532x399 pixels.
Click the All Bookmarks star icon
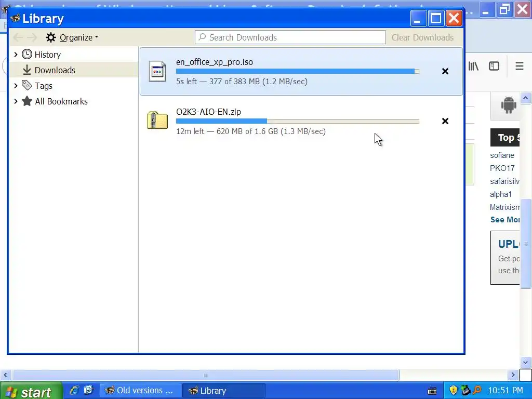pyautogui.click(x=27, y=101)
